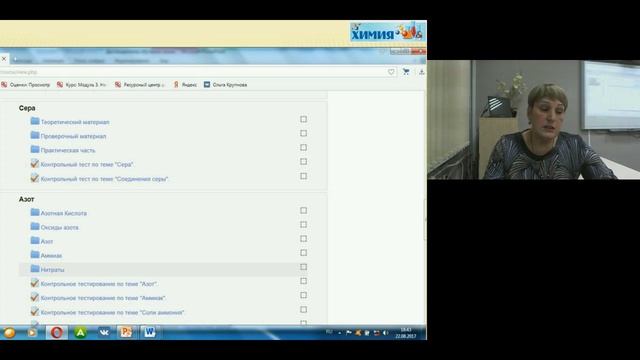Viewport: 640px width, 360px height.
Task: Tick the completion box for Аммиак
Action: pos(303,253)
